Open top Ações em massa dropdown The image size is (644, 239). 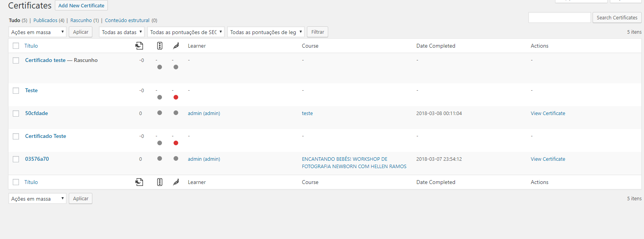click(x=37, y=32)
